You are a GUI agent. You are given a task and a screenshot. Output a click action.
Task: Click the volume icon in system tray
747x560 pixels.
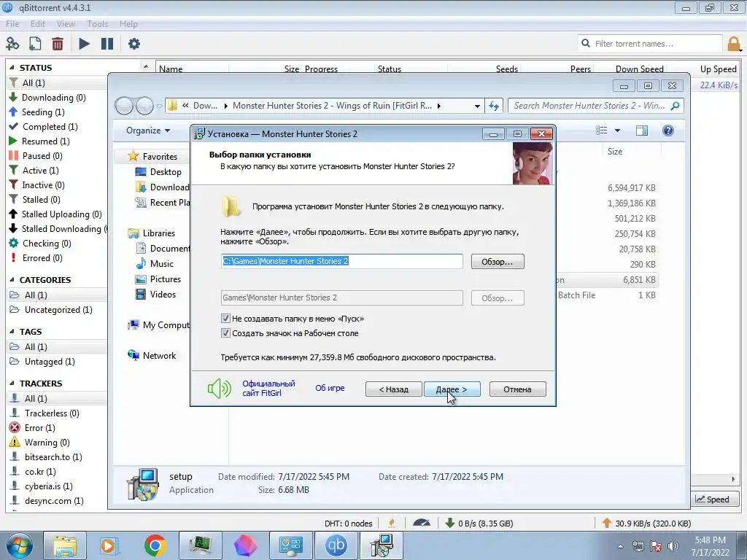[673, 546]
